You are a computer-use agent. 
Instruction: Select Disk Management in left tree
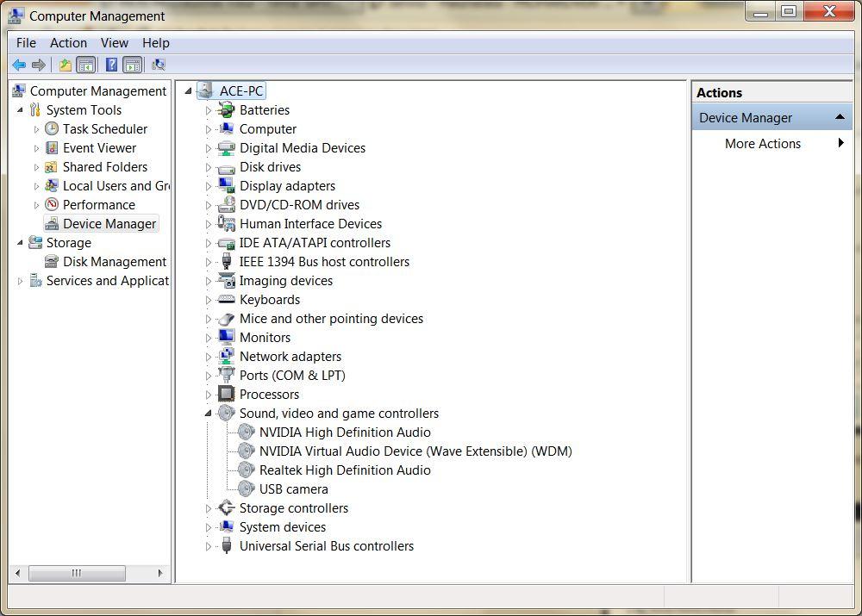(x=115, y=262)
